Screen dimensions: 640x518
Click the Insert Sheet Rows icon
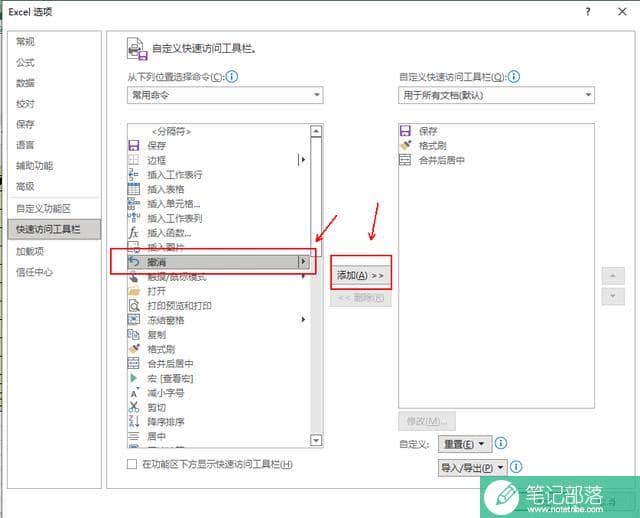tap(134, 174)
